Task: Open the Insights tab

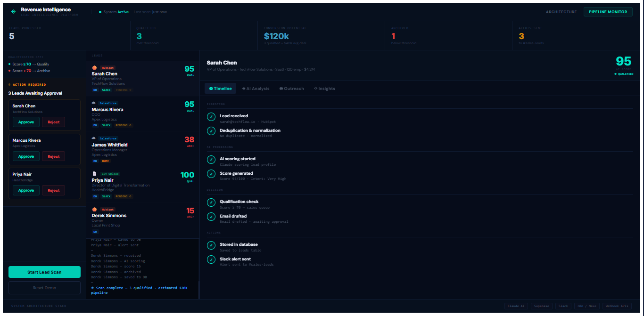Action: pyautogui.click(x=324, y=89)
